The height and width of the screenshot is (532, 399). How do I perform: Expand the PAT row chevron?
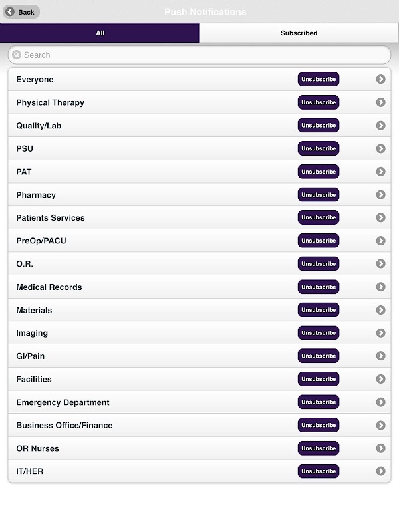380,172
